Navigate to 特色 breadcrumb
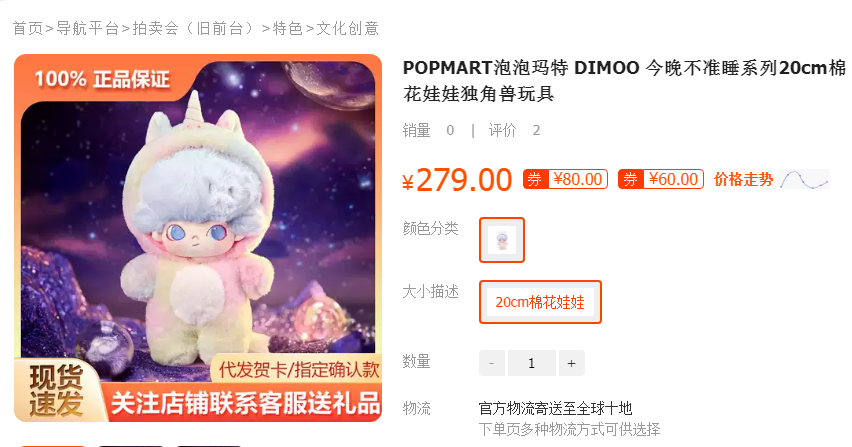 (287, 28)
